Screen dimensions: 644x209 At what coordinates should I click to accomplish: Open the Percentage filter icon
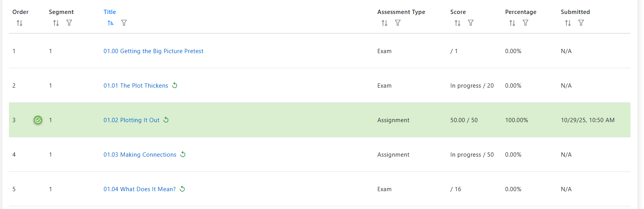pos(526,23)
